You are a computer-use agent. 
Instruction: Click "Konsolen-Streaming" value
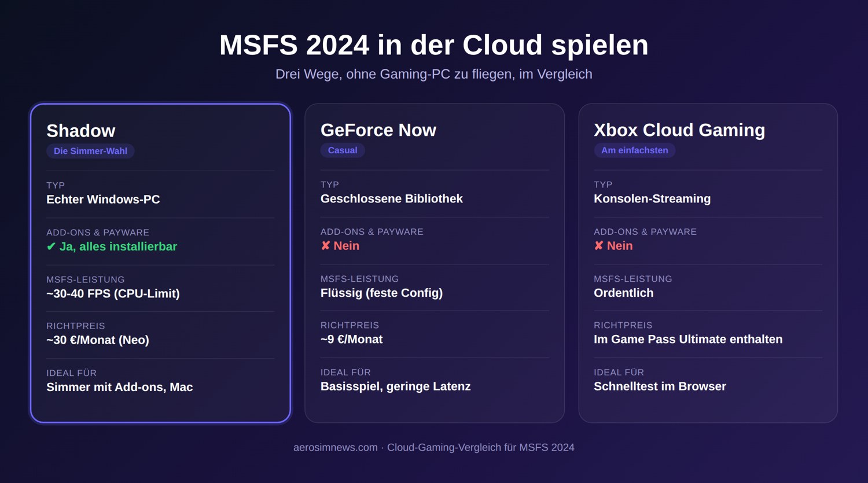(x=652, y=199)
